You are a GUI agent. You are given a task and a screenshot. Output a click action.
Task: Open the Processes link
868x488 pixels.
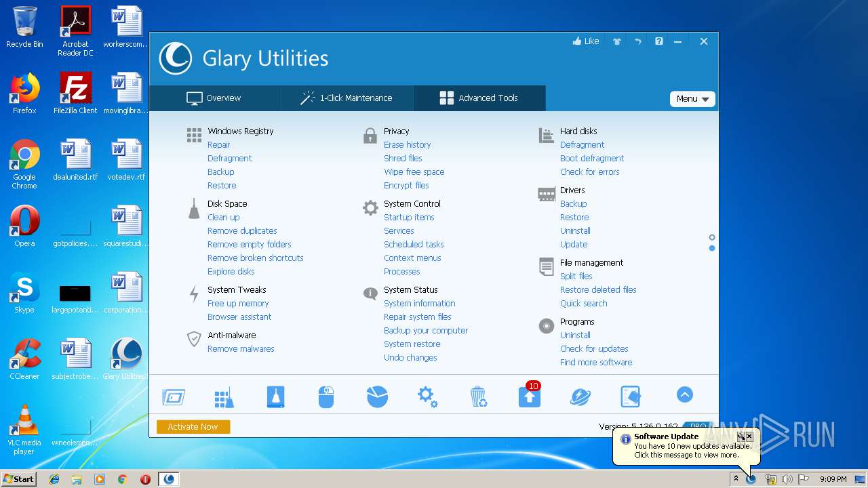[402, 272]
